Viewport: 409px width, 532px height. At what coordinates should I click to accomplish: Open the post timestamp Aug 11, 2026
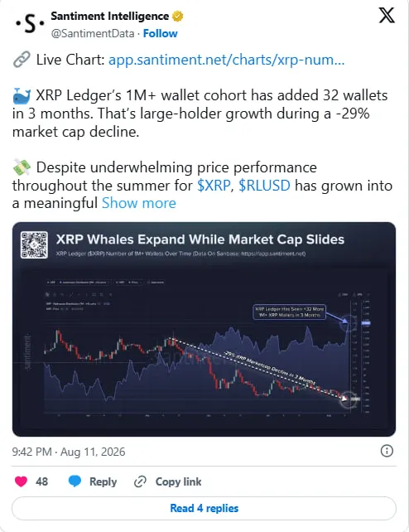(69, 452)
